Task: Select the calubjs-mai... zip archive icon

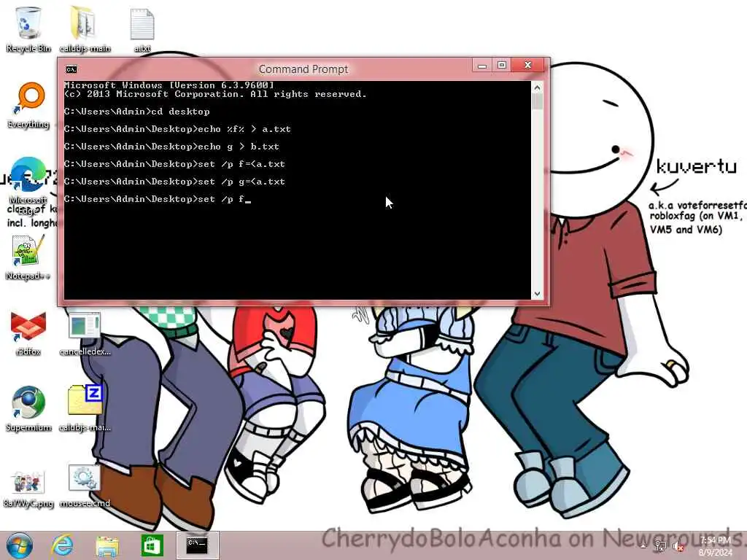Action: click(x=85, y=408)
